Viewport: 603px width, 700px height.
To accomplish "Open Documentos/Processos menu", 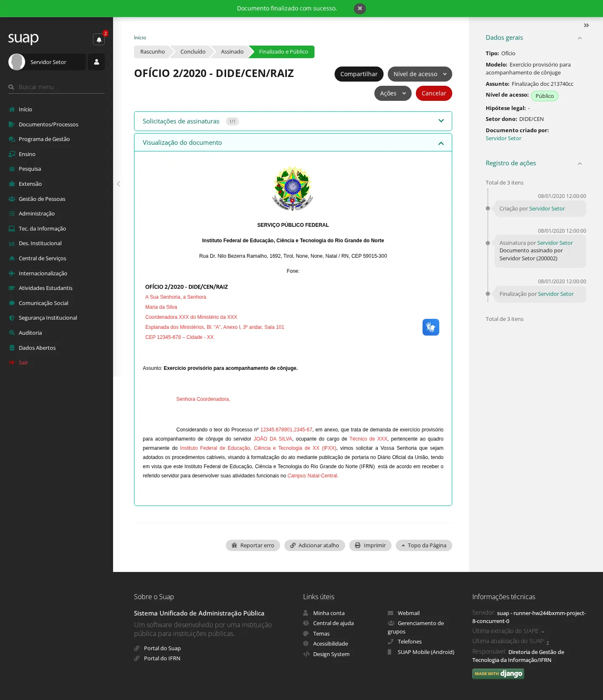I will [x=57, y=124].
